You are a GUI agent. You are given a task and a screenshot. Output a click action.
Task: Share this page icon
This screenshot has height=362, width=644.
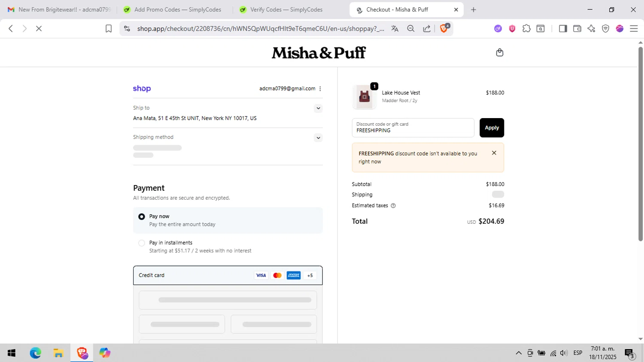(x=427, y=28)
